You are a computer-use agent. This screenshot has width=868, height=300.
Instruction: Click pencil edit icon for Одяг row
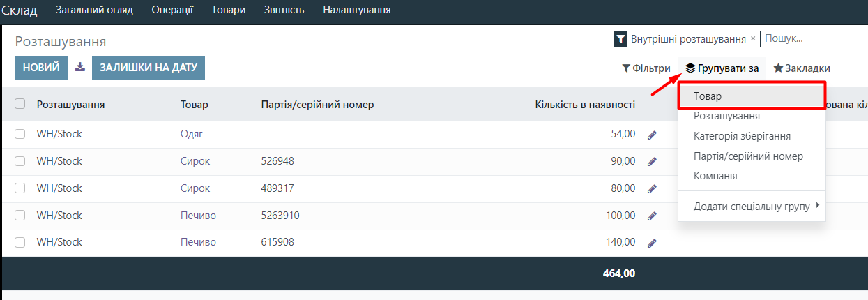click(x=652, y=135)
